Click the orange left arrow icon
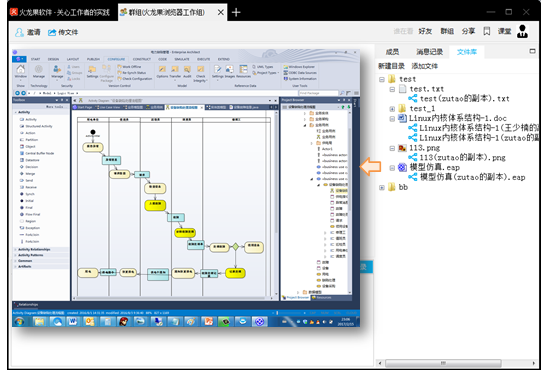Viewport: 542px width, 371px height. pos(371,167)
